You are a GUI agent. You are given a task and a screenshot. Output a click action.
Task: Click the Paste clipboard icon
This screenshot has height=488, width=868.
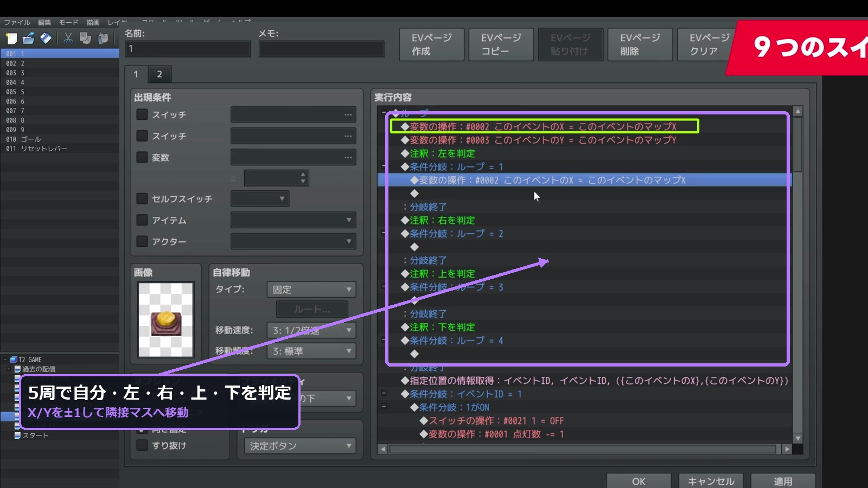(103, 38)
